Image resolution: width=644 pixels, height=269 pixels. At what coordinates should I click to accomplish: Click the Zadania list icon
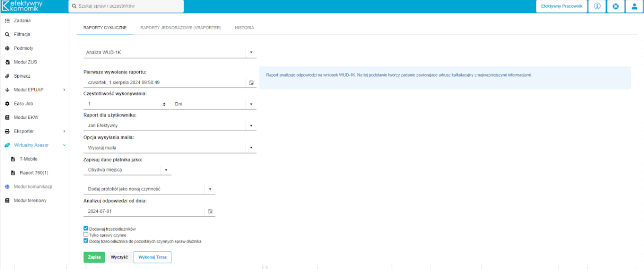pyautogui.click(x=7, y=21)
